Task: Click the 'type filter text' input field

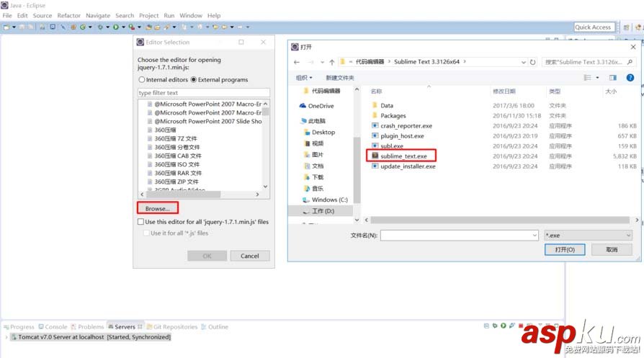Action: 204,93
